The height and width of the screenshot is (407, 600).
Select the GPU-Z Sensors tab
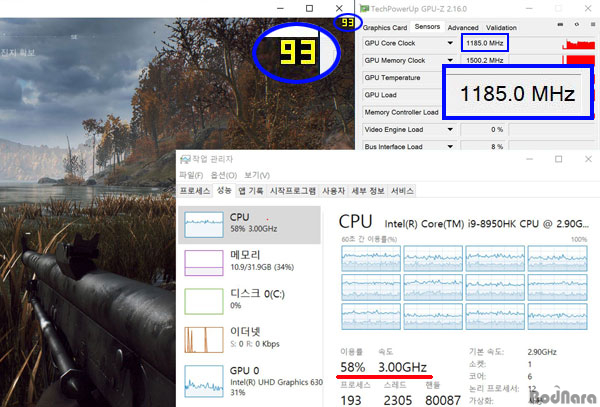coord(427,26)
